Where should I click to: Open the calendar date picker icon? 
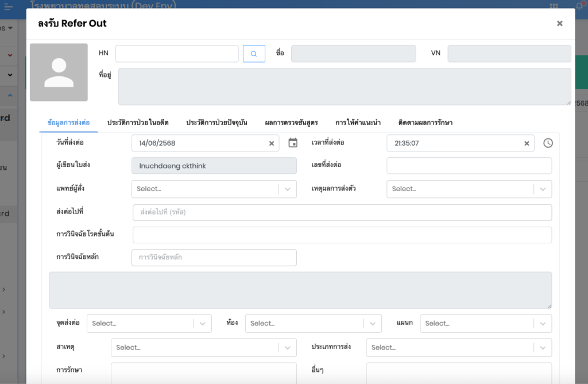[293, 143]
